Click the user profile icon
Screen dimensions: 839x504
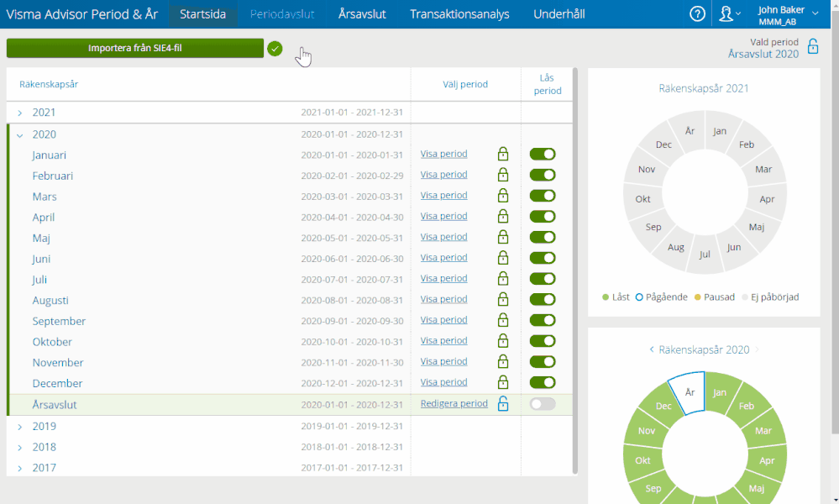tap(726, 13)
